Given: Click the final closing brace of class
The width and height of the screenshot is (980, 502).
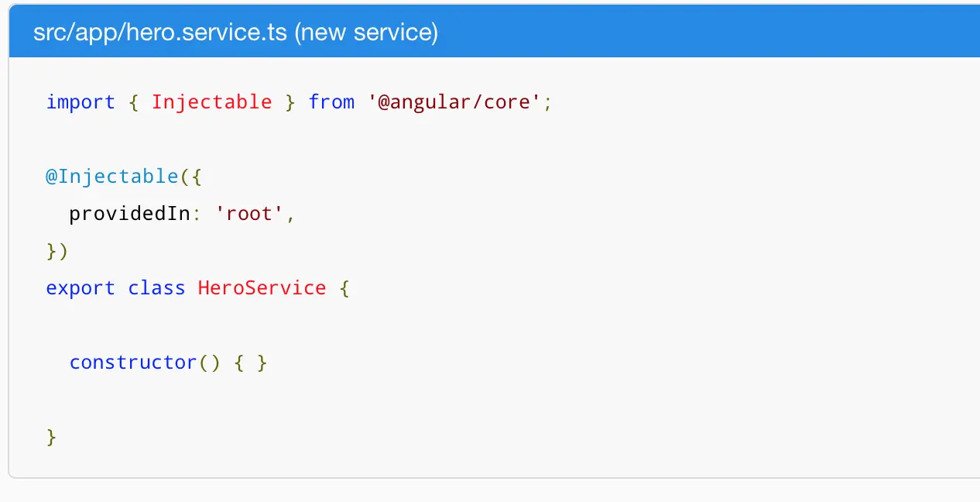Looking at the screenshot, I should [52, 437].
